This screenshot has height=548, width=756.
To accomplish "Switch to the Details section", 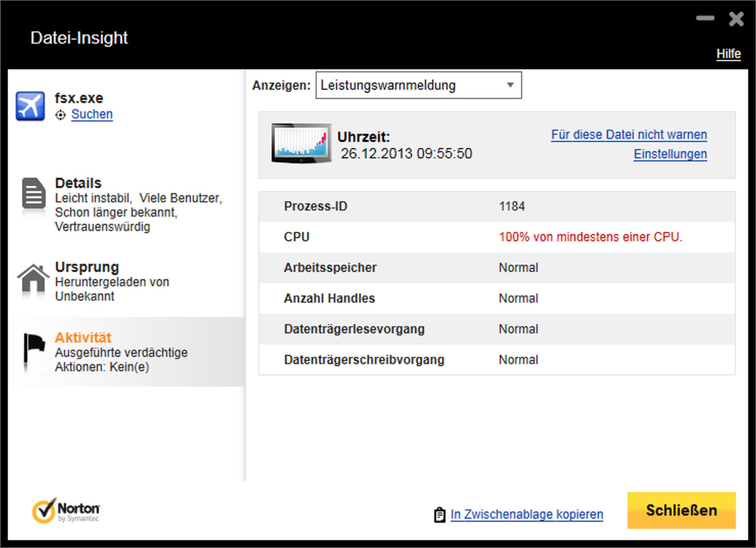I will click(x=78, y=183).
